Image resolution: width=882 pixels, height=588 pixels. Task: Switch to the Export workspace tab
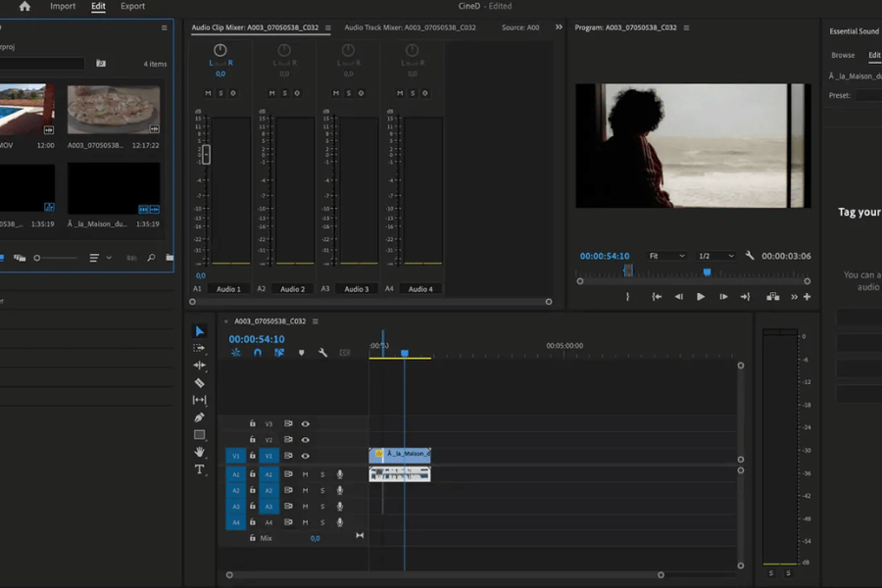click(132, 7)
